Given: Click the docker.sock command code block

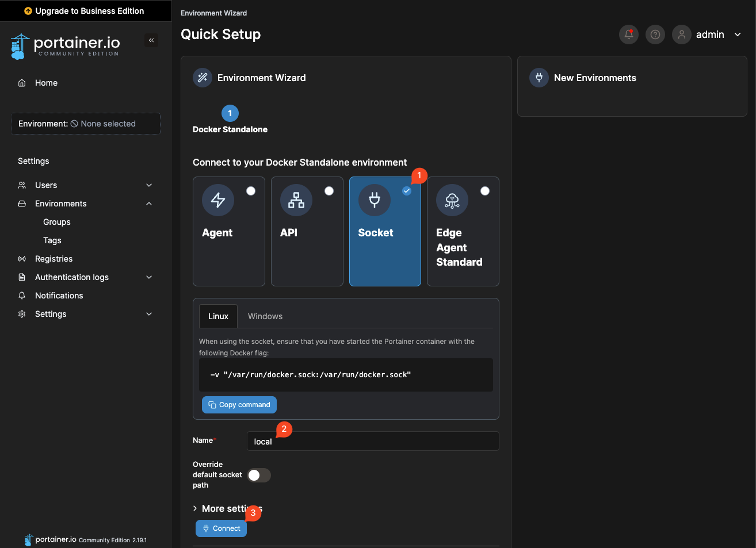Looking at the screenshot, I should (346, 375).
